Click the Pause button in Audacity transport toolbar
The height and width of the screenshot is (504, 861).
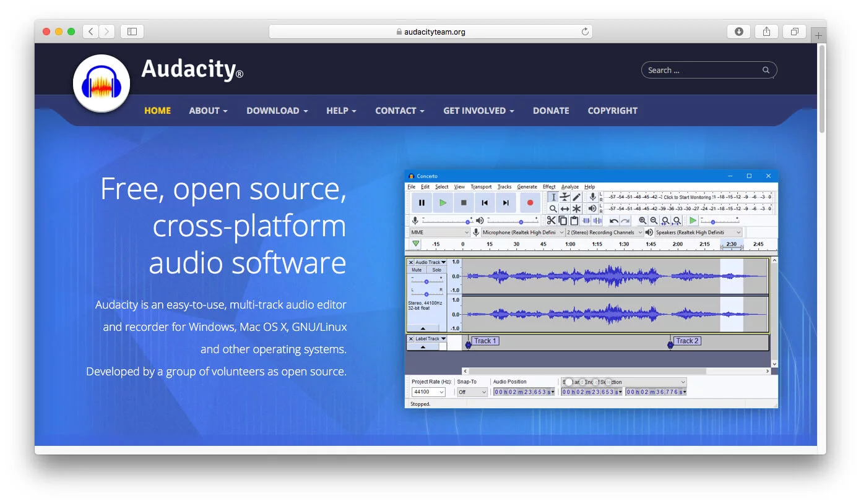(422, 202)
